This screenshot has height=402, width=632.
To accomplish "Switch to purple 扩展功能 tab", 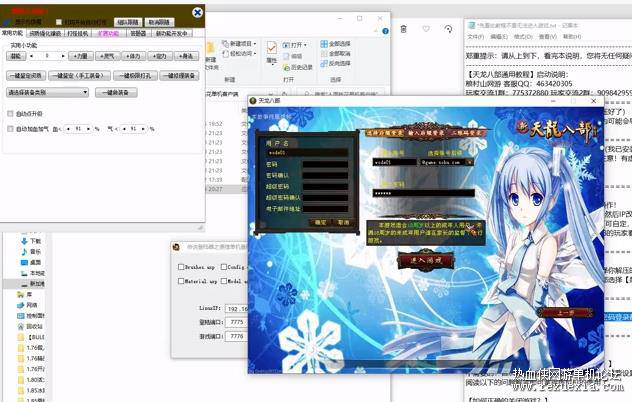I will [108, 33].
